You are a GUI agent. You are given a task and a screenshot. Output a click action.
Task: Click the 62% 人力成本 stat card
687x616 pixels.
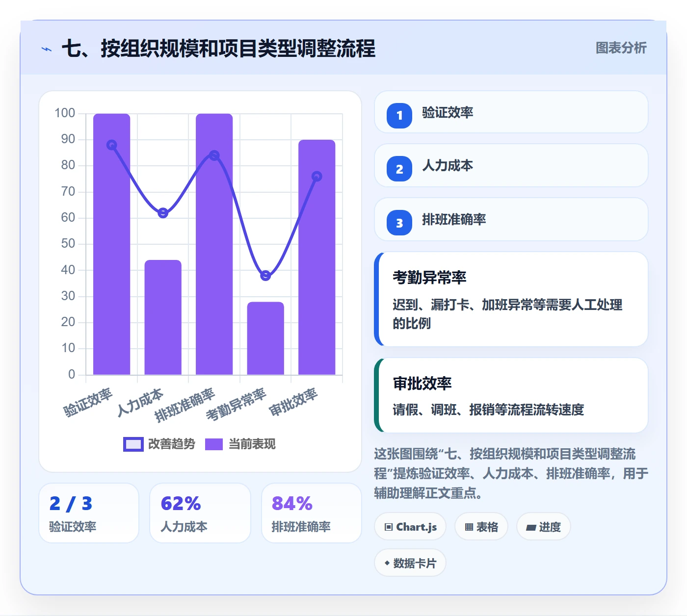(200, 513)
